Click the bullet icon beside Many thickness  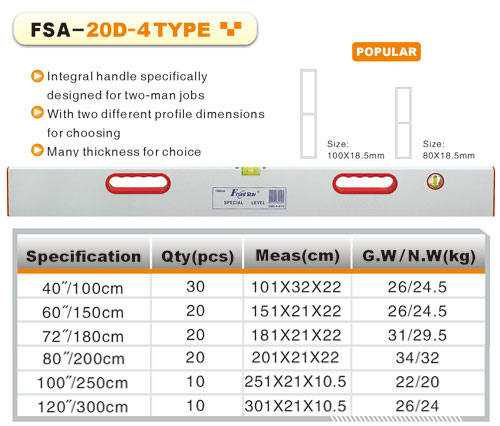[37, 150]
